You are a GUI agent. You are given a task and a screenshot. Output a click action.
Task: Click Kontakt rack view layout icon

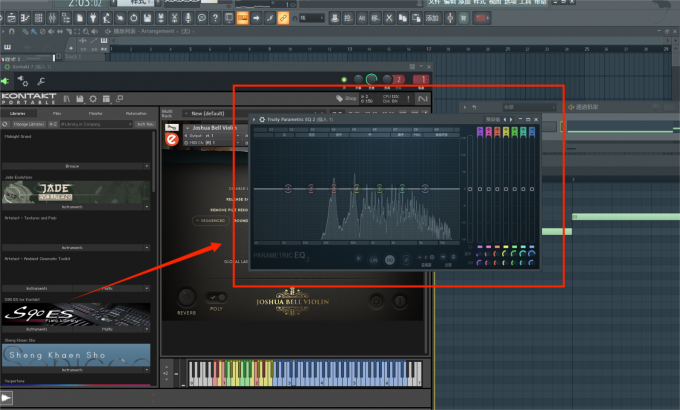(106, 99)
